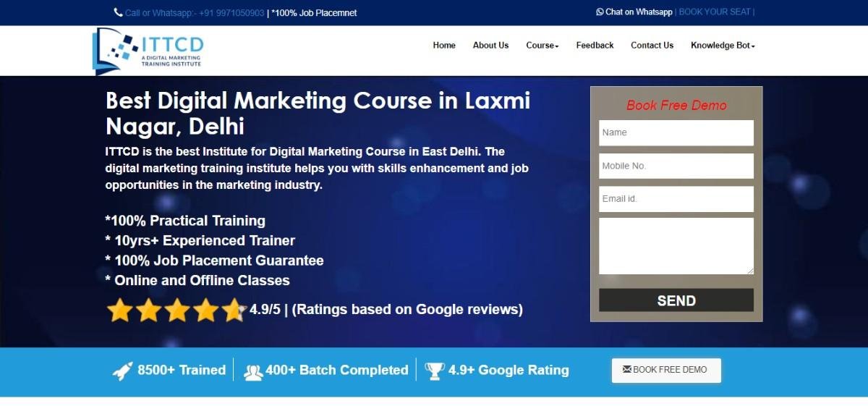This screenshot has width=868, height=406.
Task: Click the phone icon in top bar
Action: [118, 12]
